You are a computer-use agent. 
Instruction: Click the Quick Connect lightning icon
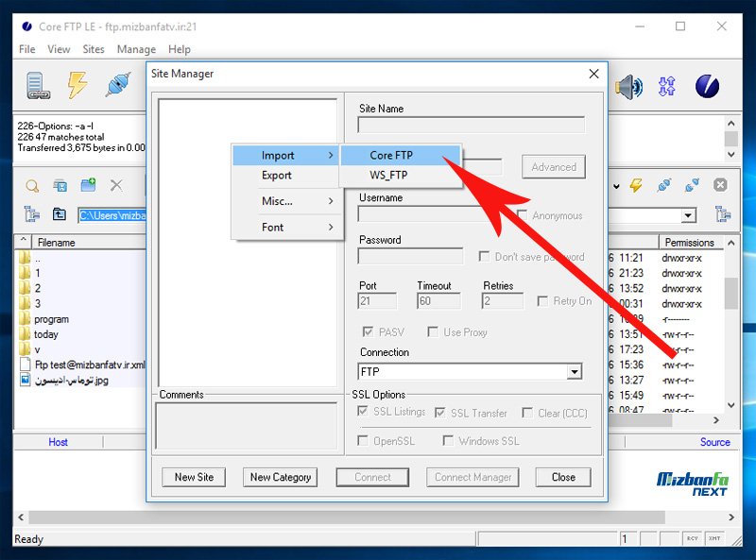tap(77, 85)
